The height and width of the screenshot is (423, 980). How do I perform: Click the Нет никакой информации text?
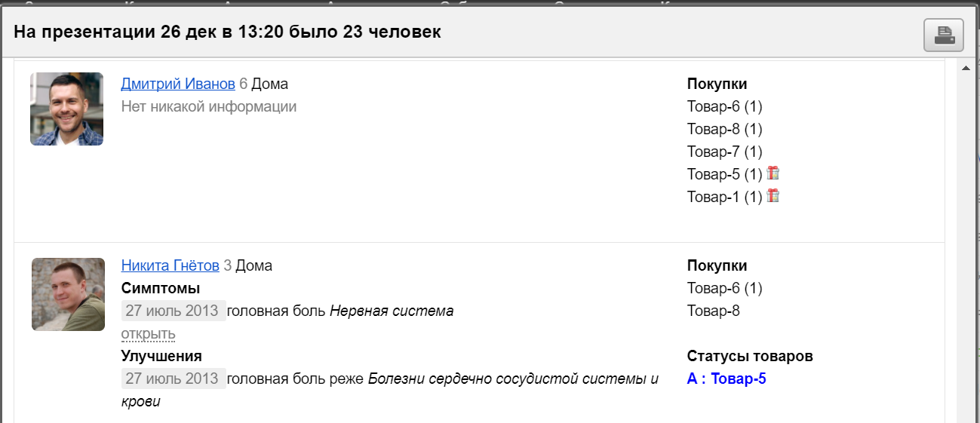click(209, 106)
